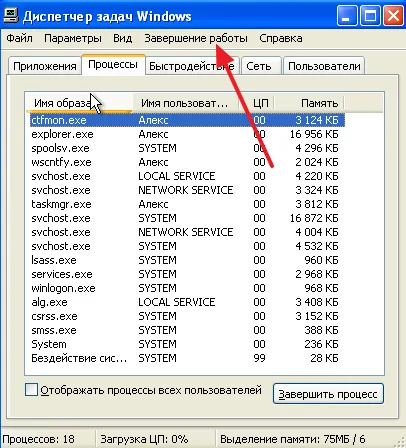This screenshot has height=448, width=406.
Task: Click Загрузка ЦП: 0% status entry
Action: click(144, 439)
